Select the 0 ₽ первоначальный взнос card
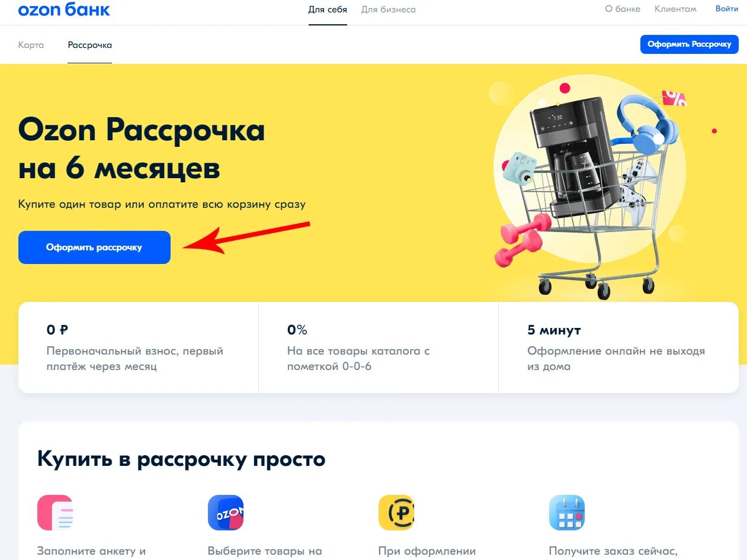The width and height of the screenshot is (747, 560). (138, 347)
